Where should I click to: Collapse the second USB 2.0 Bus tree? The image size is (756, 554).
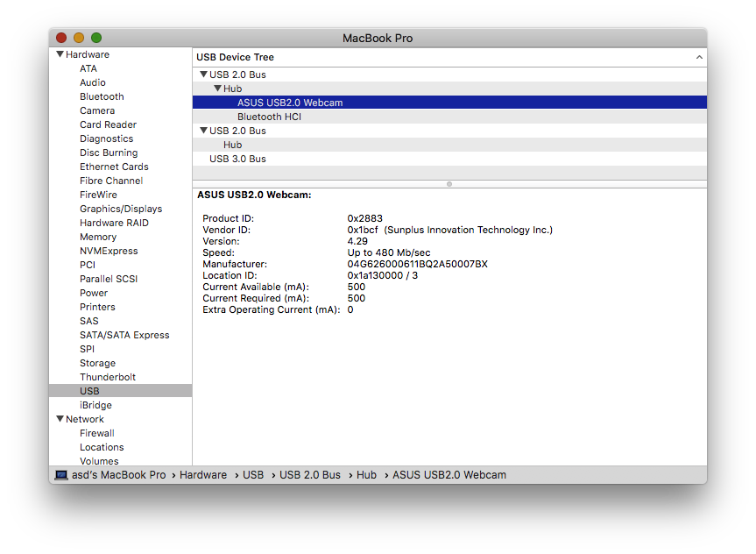[x=203, y=131]
